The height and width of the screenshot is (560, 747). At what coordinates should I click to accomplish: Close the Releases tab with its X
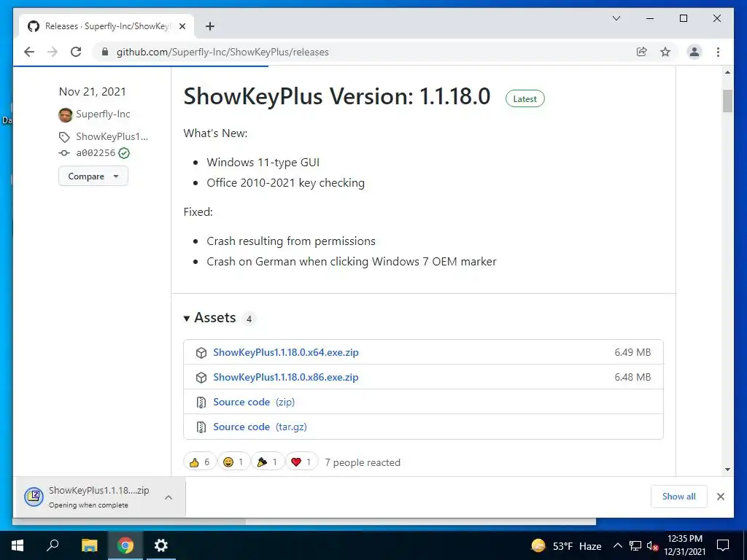(x=182, y=26)
